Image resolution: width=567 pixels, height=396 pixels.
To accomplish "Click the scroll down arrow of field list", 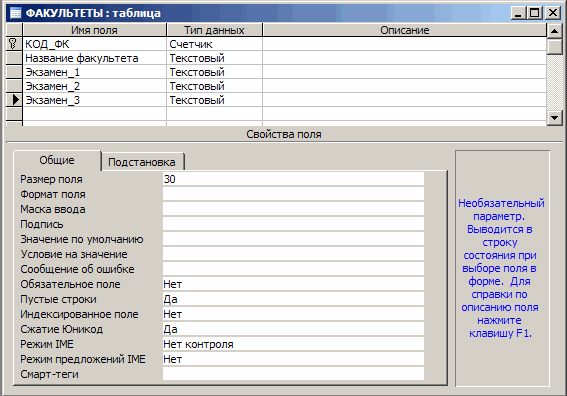I will click(x=554, y=118).
